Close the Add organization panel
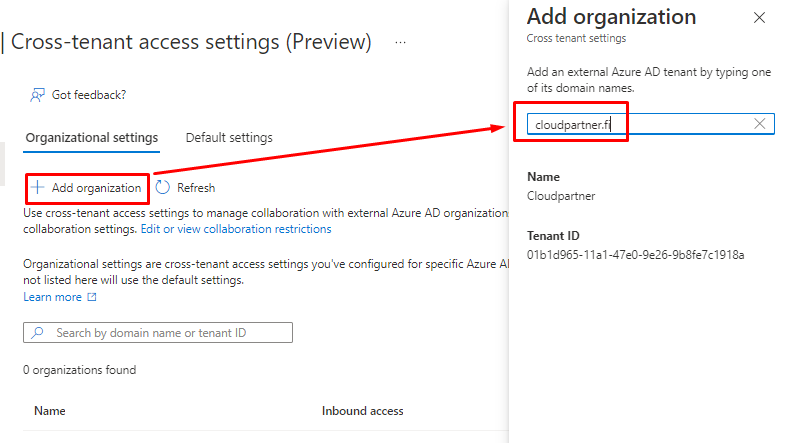 pyautogui.click(x=759, y=18)
